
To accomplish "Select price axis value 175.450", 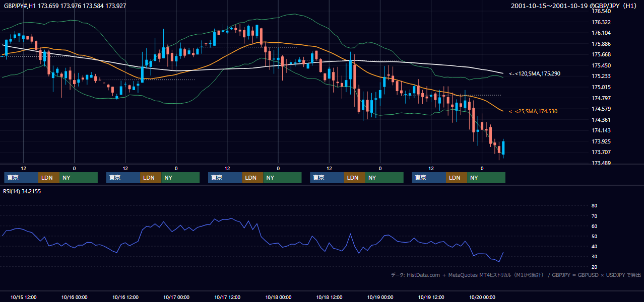I will pos(601,65).
